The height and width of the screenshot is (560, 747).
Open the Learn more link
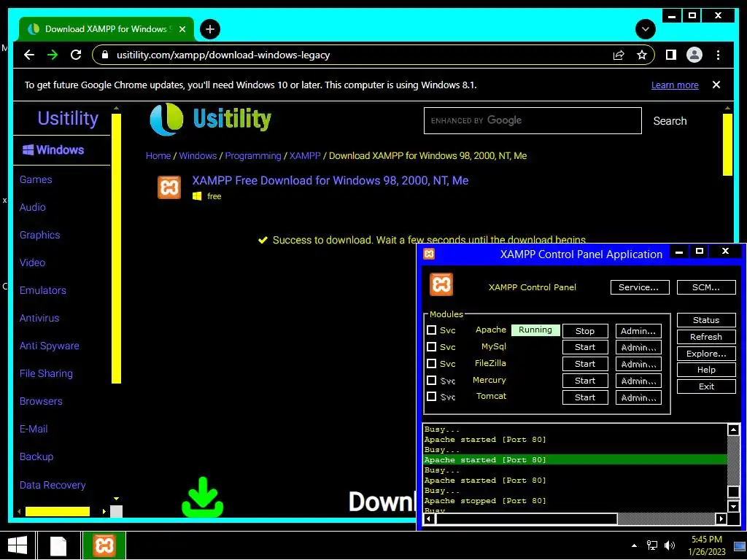[675, 85]
